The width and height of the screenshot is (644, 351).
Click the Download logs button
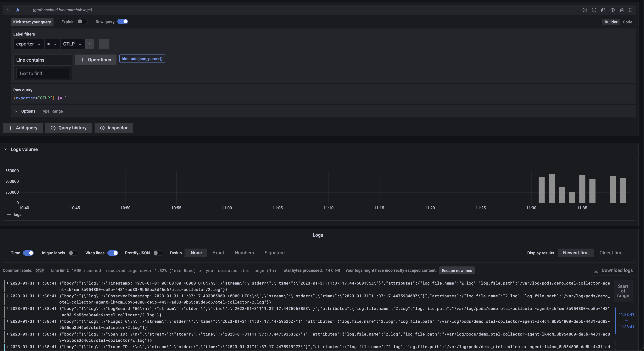pyautogui.click(x=613, y=270)
